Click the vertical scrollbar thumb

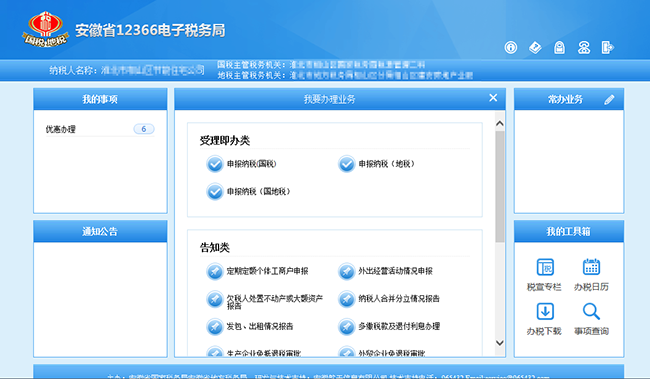pyautogui.click(x=500, y=187)
